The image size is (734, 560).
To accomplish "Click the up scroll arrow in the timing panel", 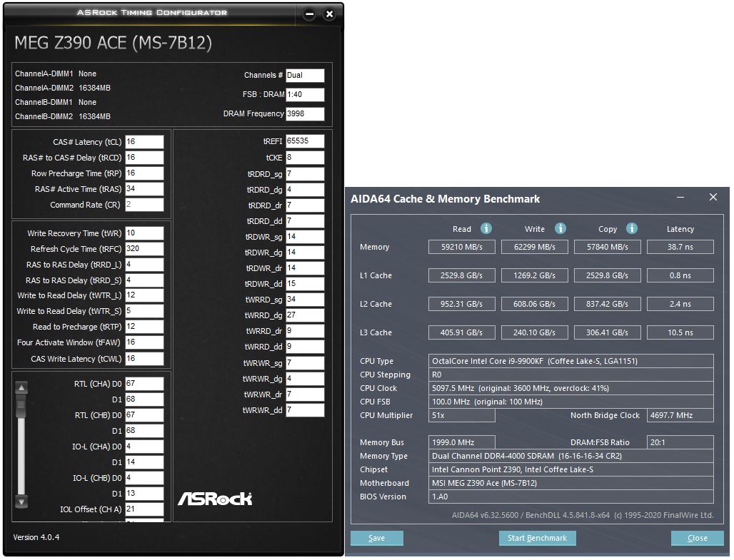I will pos(21,386).
